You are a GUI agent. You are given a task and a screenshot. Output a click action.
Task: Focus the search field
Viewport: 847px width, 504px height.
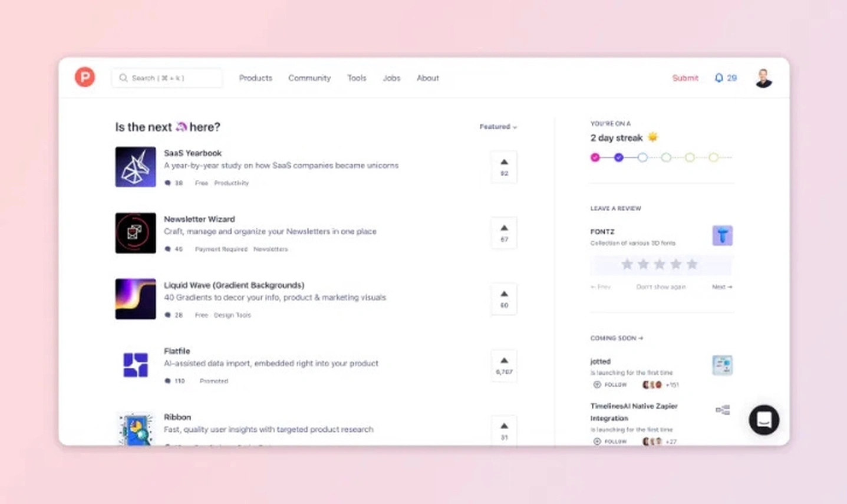(167, 78)
